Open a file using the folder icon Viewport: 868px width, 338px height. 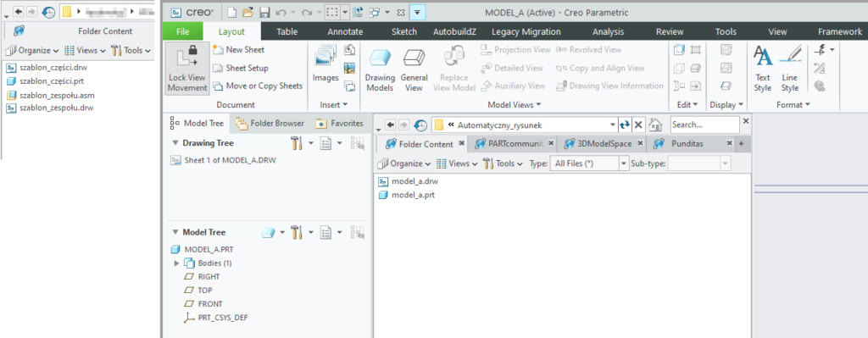248,12
